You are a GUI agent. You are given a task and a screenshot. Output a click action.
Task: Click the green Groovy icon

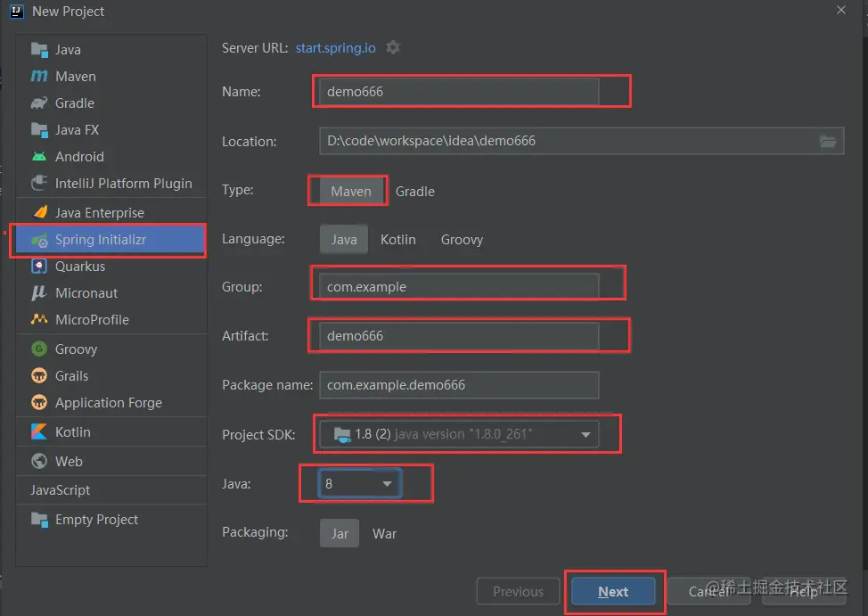[39, 349]
